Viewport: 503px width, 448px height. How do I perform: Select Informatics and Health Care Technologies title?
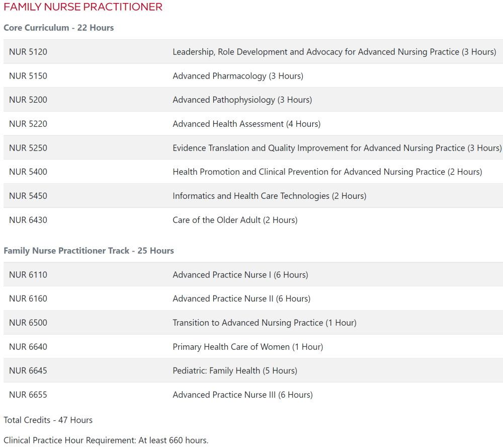(x=270, y=196)
